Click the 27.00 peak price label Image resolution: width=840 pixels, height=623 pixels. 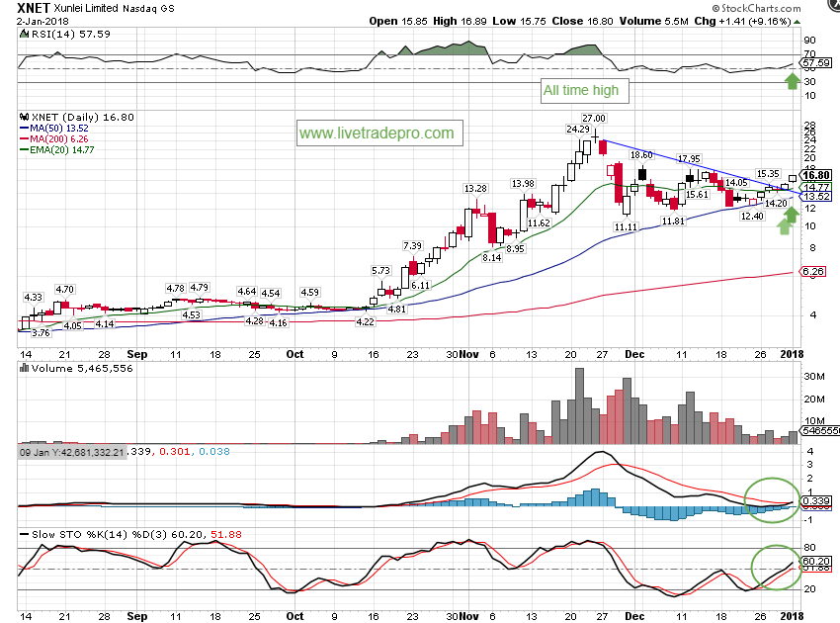click(593, 120)
